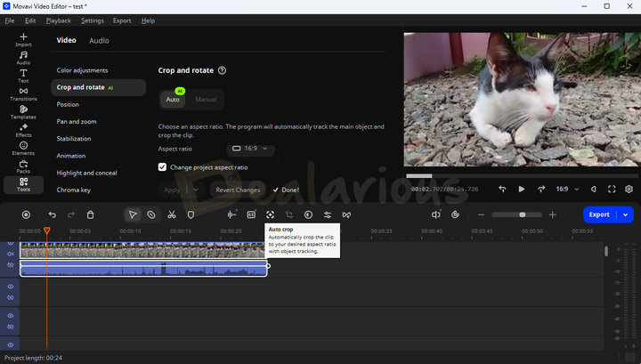Hide the second track with eye icon
The width and height of the screenshot is (641, 364).
[x=11, y=287]
